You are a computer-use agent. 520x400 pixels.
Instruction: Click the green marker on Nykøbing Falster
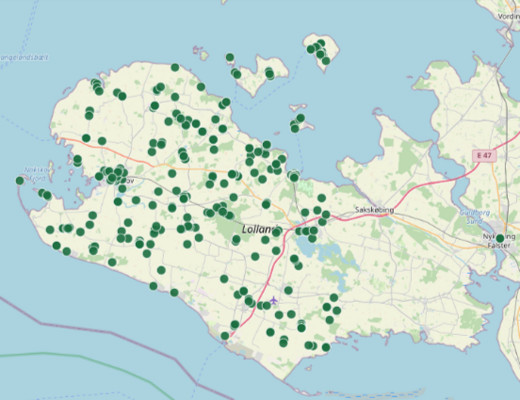(x=500, y=238)
